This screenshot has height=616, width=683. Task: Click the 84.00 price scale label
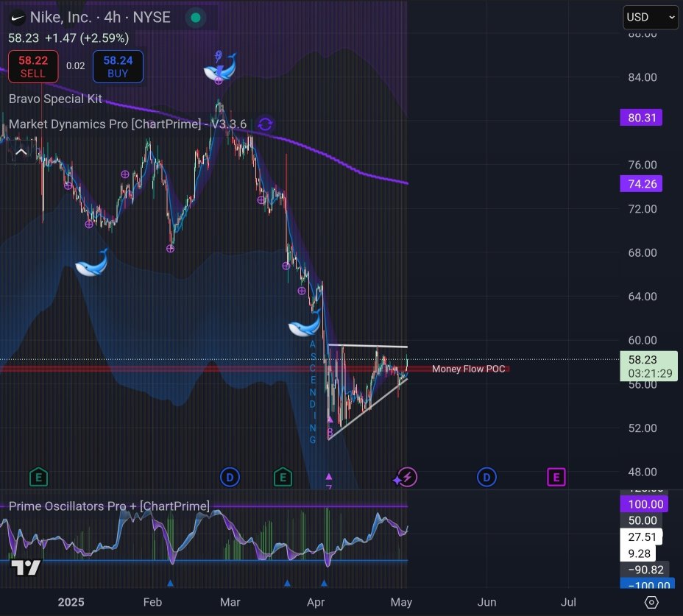643,77
